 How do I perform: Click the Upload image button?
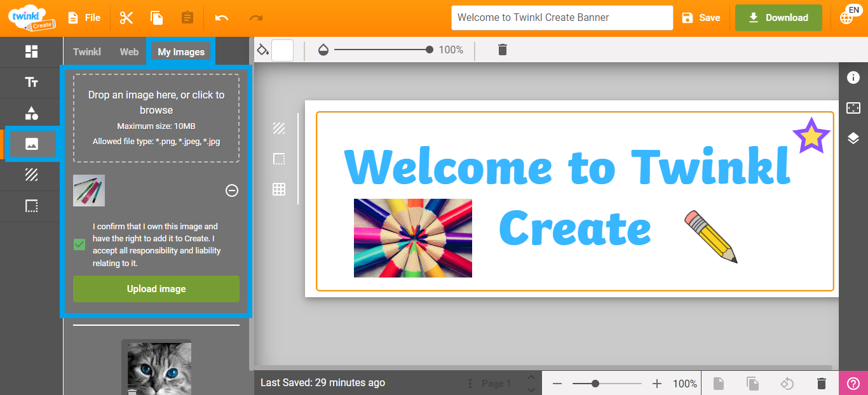click(156, 289)
